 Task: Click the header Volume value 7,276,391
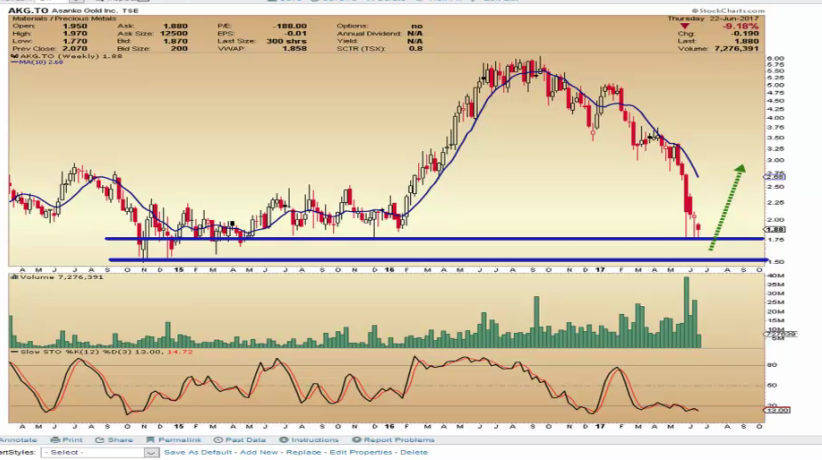[736, 48]
